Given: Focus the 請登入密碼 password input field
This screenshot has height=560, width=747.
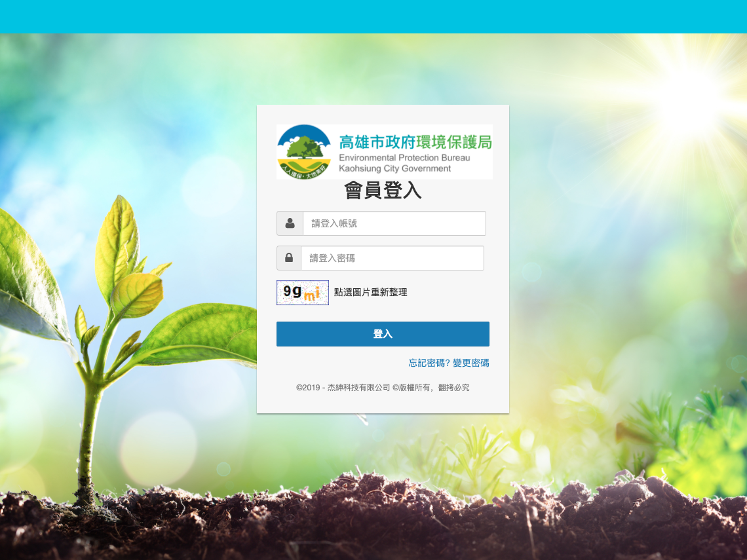Looking at the screenshot, I should coord(392,258).
